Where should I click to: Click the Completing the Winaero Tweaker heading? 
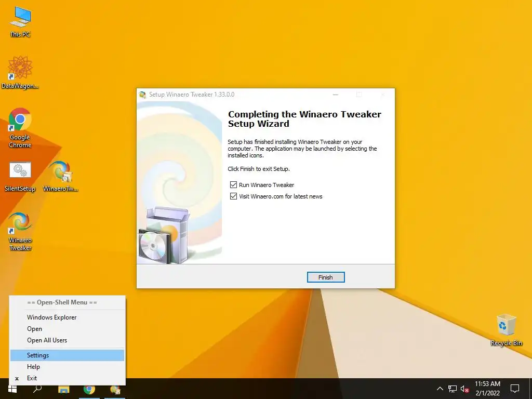(x=304, y=119)
